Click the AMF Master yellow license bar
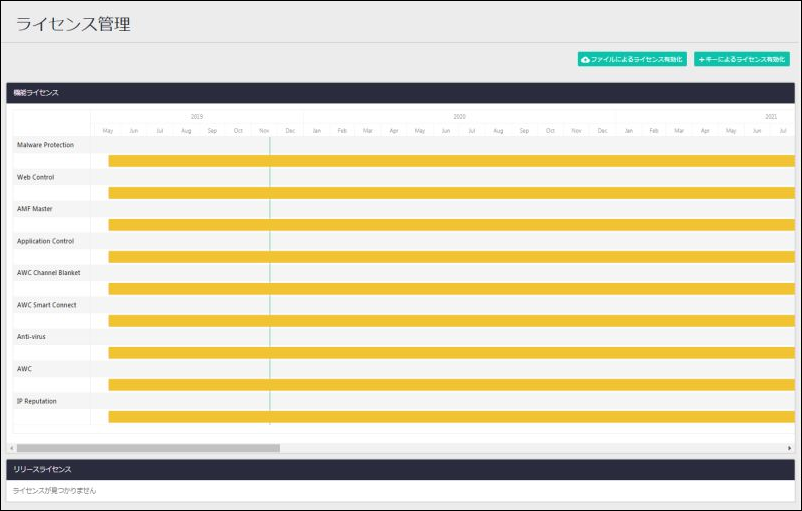Screen dimensions: 802x511 (x=452, y=225)
